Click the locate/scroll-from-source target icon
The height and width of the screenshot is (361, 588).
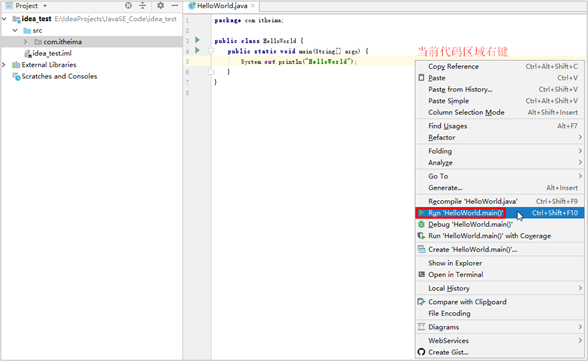[x=128, y=6]
